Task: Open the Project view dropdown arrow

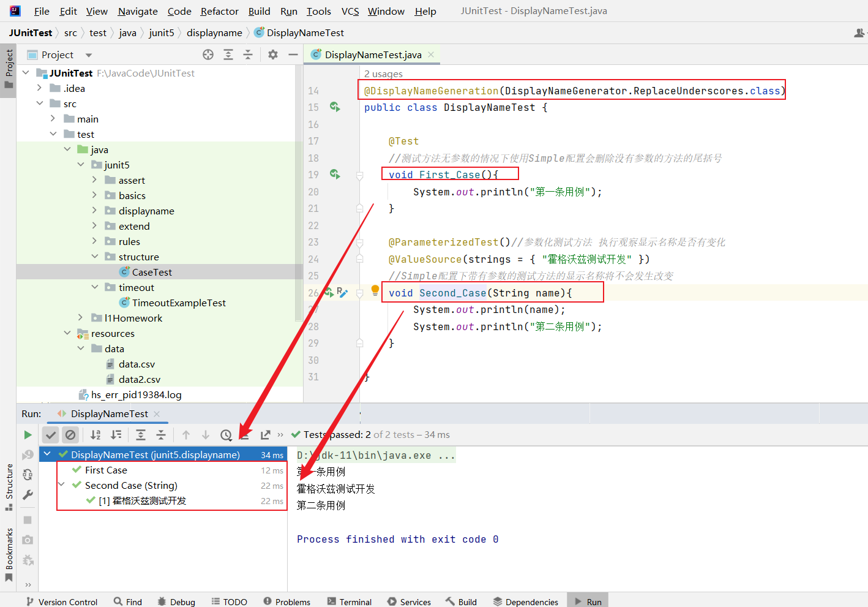Action: 89,55
